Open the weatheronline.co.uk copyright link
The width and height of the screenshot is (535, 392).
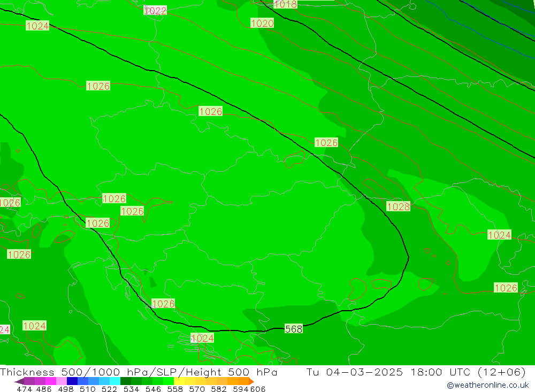pos(488,385)
